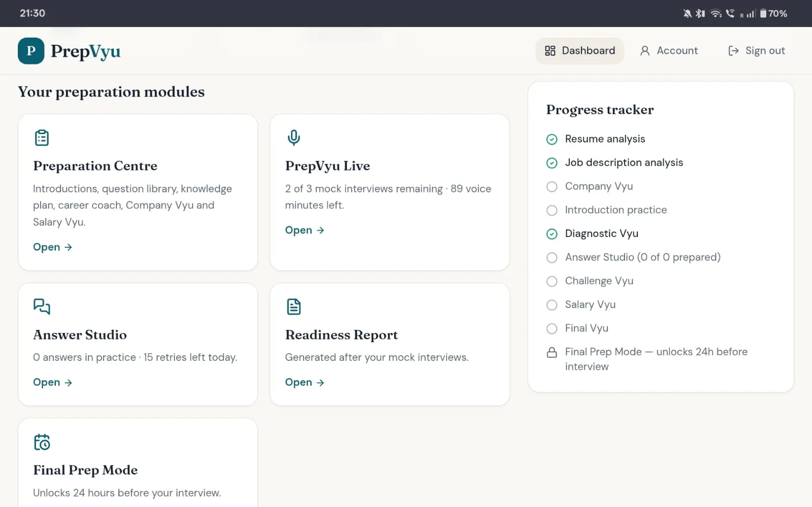The width and height of the screenshot is (812, 507).
Task: Toggle the Challenge Vyu progress circle
Action: click(551, 281)
